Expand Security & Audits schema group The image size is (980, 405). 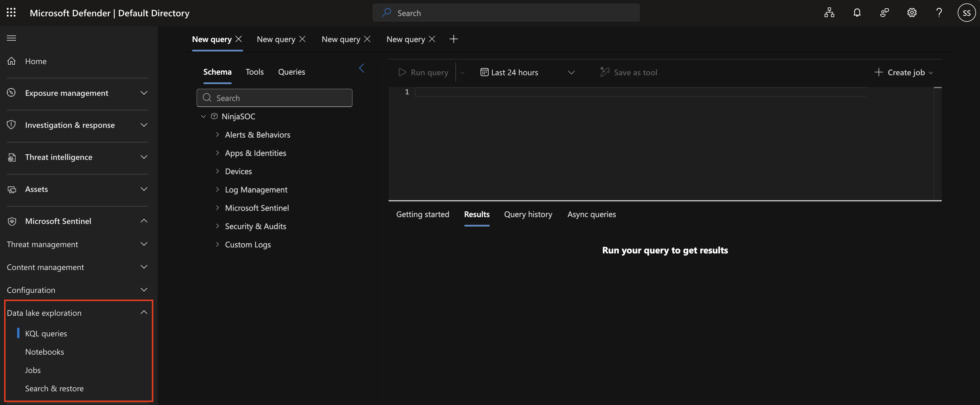(x=217, y=226)
